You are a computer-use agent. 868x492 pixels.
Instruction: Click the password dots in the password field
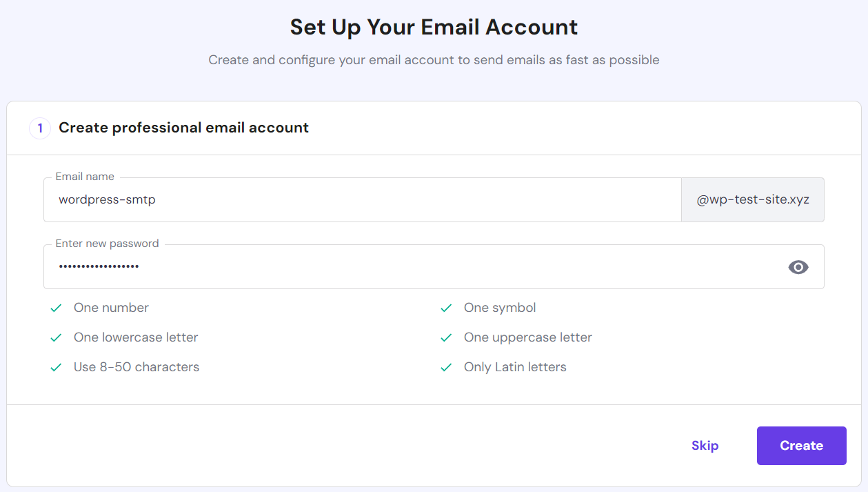99,266
